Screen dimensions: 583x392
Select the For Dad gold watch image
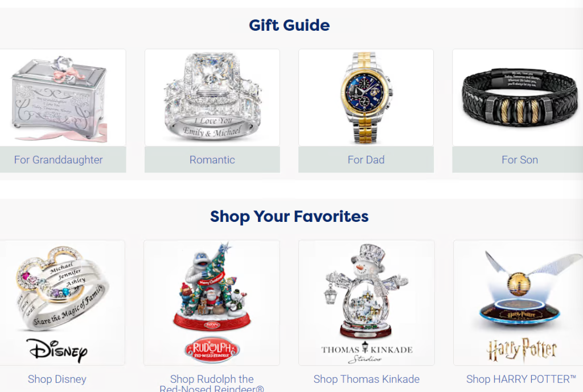[x=366, y=98]
